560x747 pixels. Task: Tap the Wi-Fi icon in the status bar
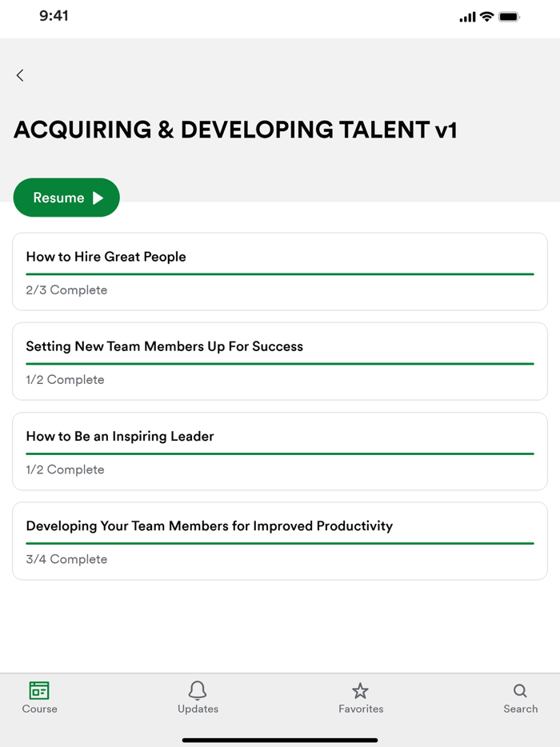[487, 15]
